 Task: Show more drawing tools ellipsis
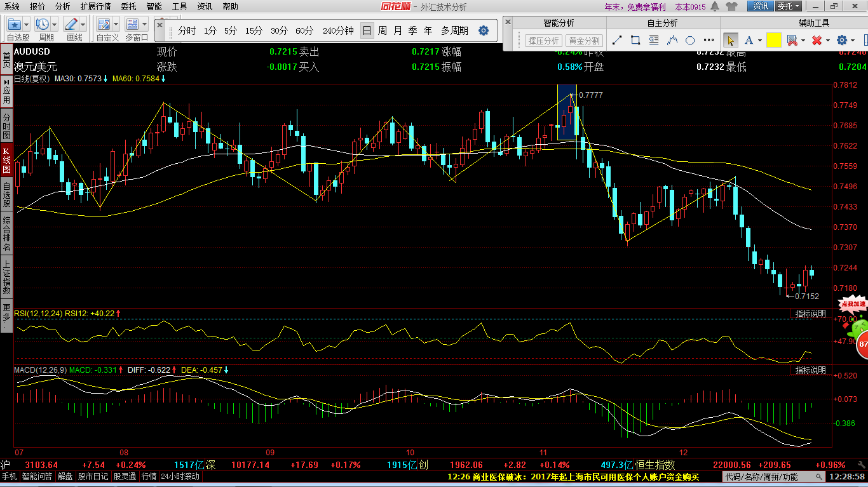coord(709,40)
